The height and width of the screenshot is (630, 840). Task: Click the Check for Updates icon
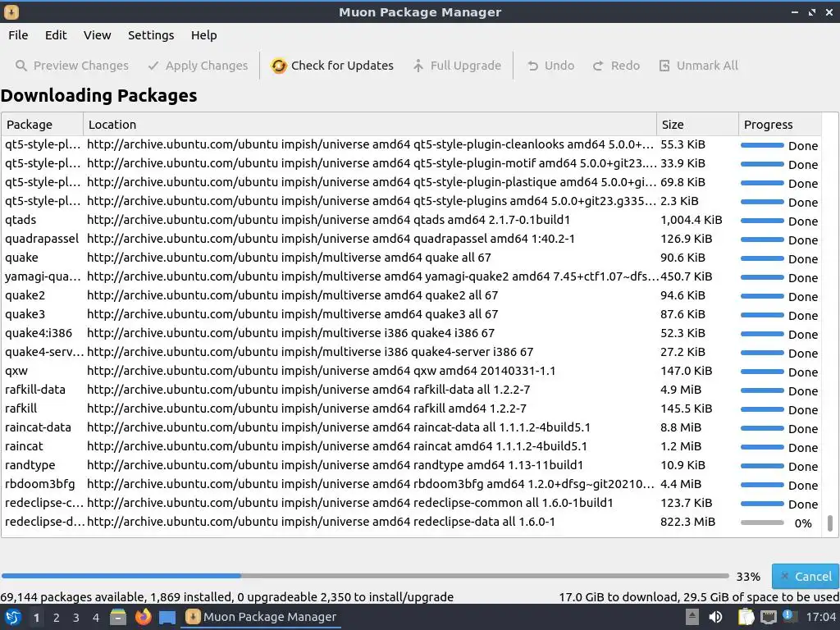[x=279, y=66]
